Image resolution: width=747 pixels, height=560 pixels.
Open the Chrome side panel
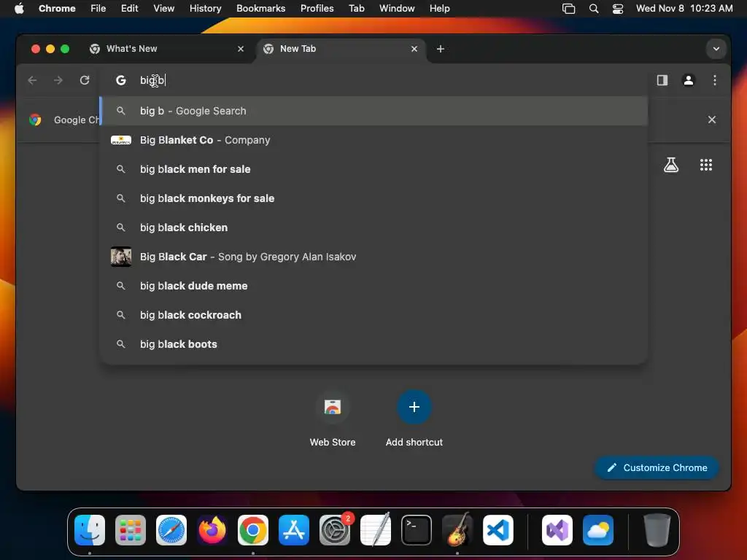[x=662, y=80]
